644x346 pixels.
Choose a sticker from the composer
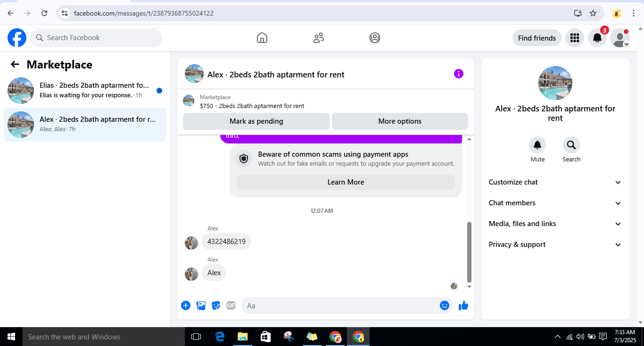coord(216,305)
